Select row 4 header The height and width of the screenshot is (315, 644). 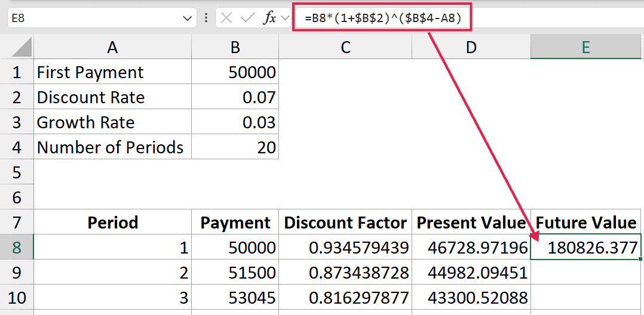pyautogui.click(x=17, y=148)
